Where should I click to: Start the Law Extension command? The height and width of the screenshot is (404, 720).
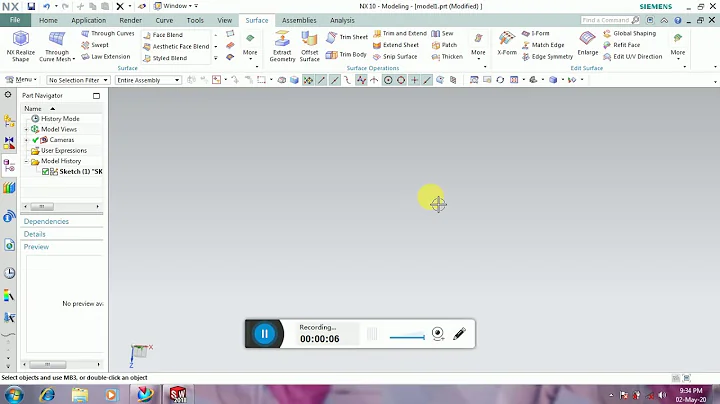tap(106, 56)
